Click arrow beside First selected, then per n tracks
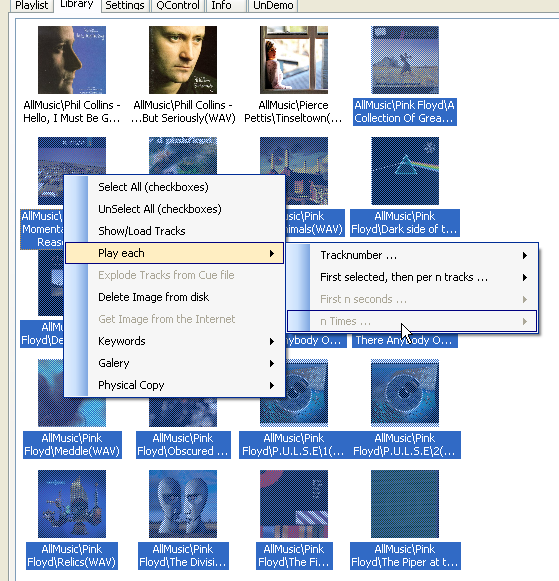 click(x=525, y=278)
